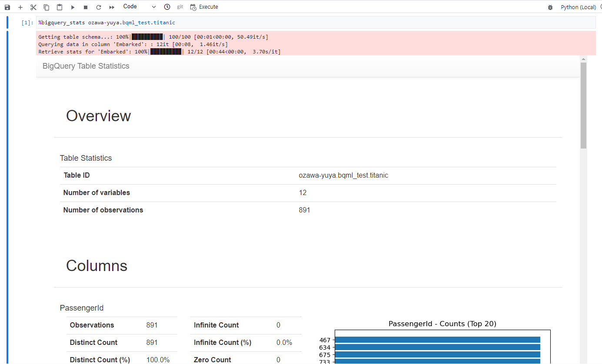Click the kernel selector showing Python (Local)
602x364 pixels.
[x=578, y=7]
